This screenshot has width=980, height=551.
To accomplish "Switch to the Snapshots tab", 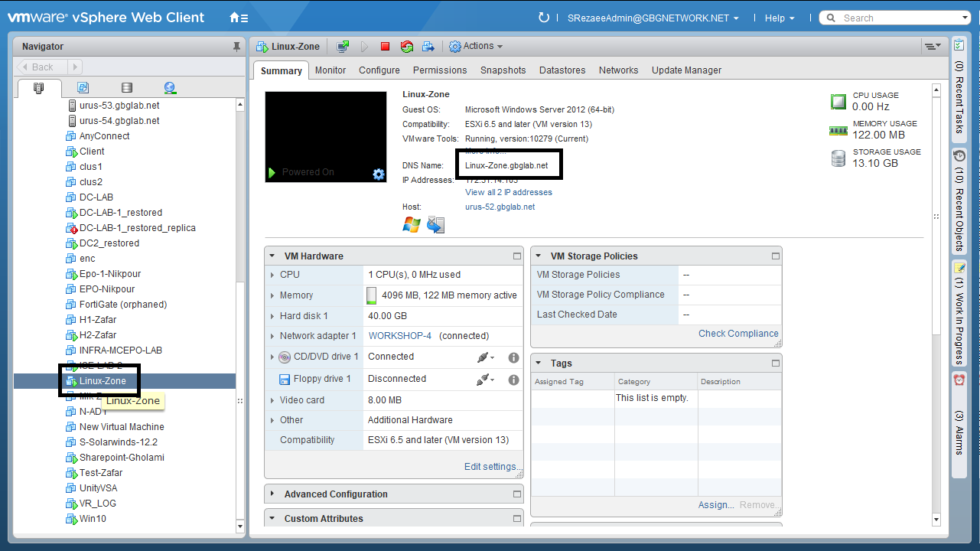I will (503, 70).
